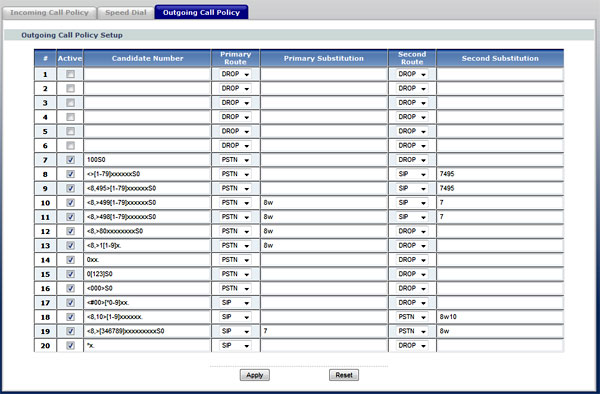Image resolution: width=600 pixels, height=394 pixels.
Task: Click Second Substitution field containing 8w10
Action: [x=500, y=317]
